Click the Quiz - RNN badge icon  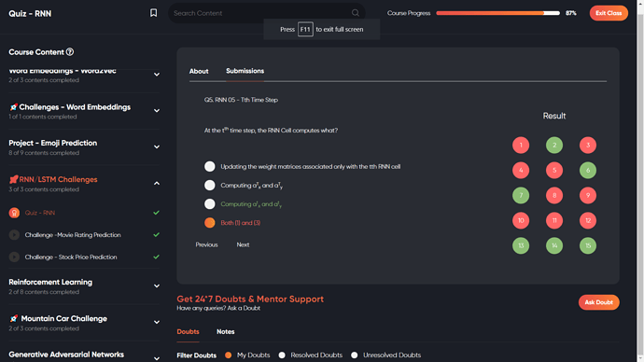[14, 213]
